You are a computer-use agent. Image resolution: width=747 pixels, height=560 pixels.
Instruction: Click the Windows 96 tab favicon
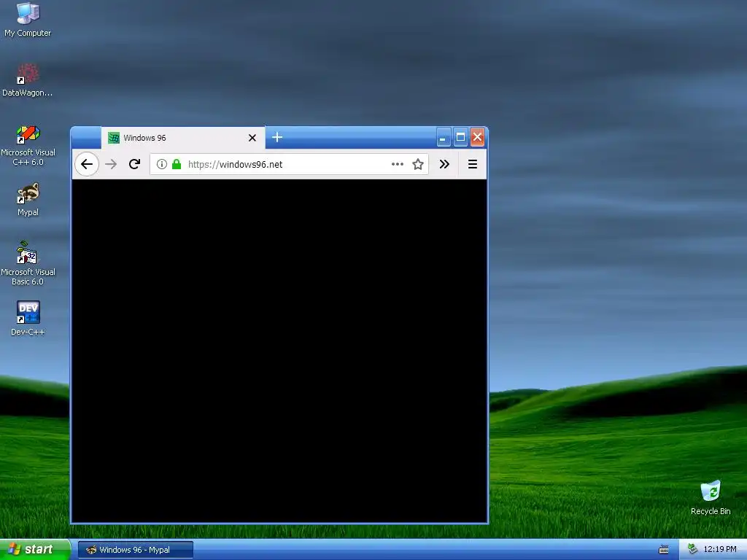click(x=114, y=138)
